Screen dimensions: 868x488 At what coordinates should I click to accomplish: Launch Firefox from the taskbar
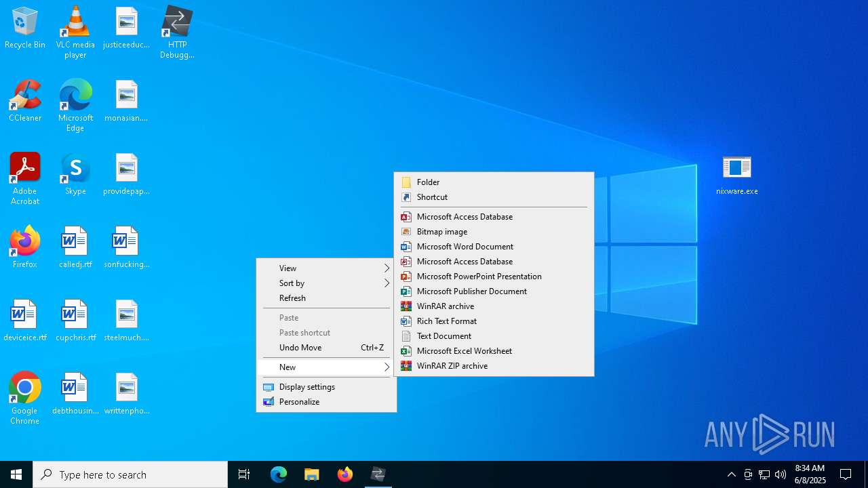[345, 474]
